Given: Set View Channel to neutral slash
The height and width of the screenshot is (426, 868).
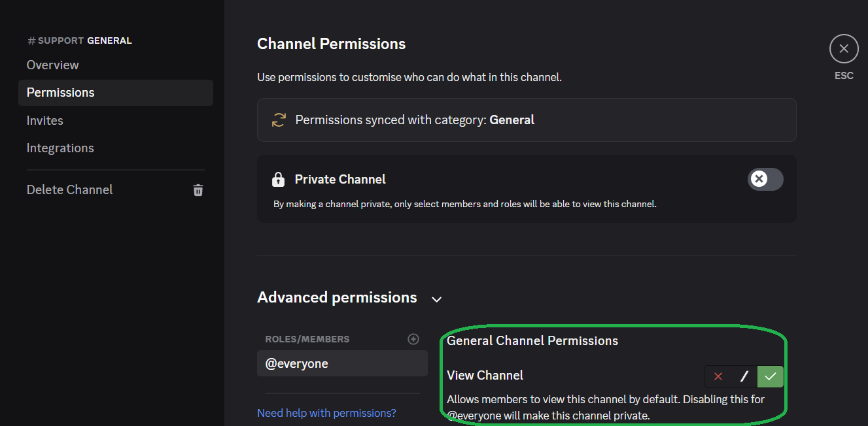Looking at the screenshot, I should (744, 376).
